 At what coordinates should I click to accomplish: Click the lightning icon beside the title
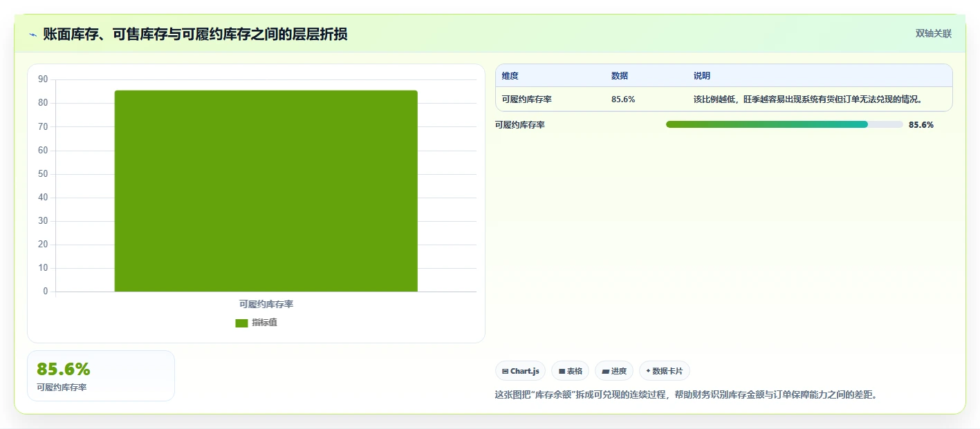33,34
